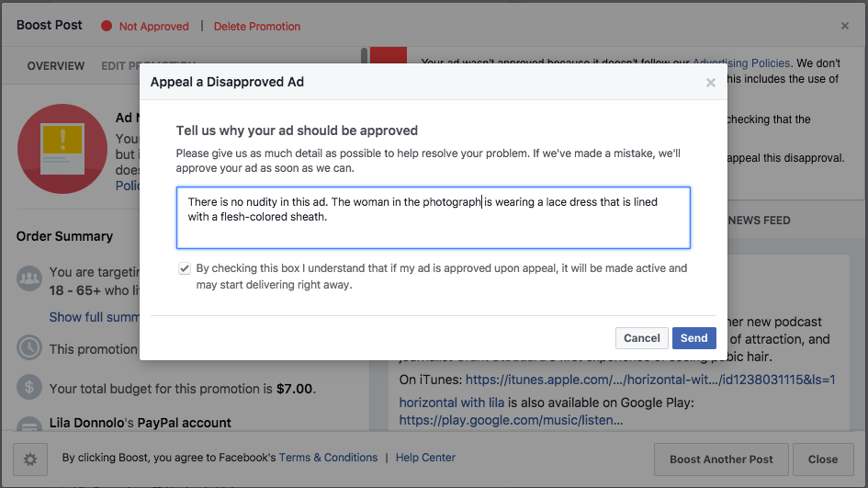Click the Show full summary link
This screenshot has height=488, width=868.
[94, 317]
